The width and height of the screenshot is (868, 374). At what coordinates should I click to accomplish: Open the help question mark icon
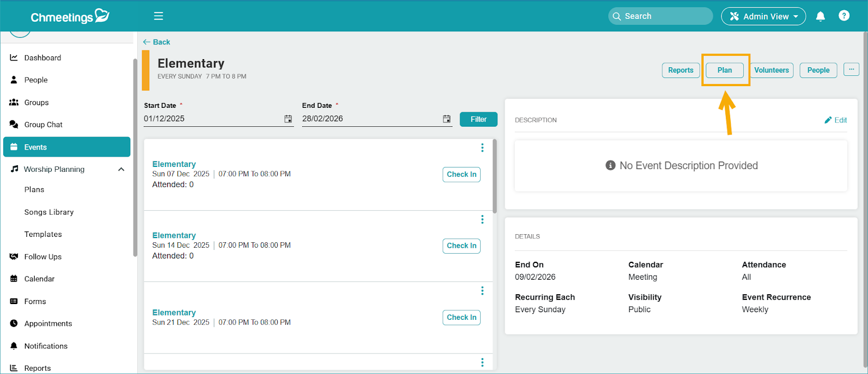844,16
